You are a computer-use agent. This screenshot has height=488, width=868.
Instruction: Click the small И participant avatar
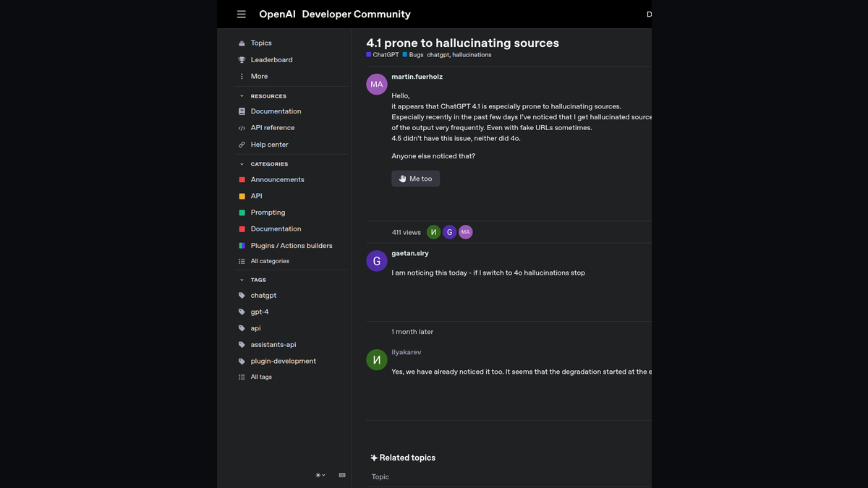[433, 232]
